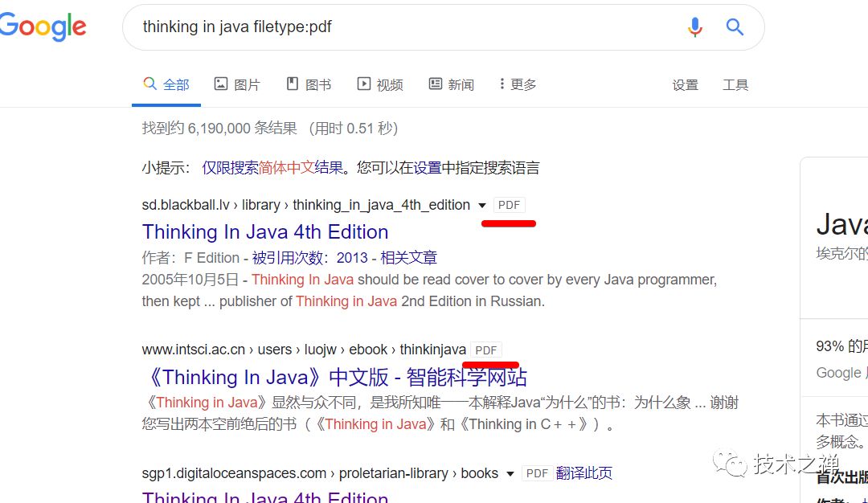Select the 全部 (All) tab
This screenshot has width=868, height=503.
166,84
